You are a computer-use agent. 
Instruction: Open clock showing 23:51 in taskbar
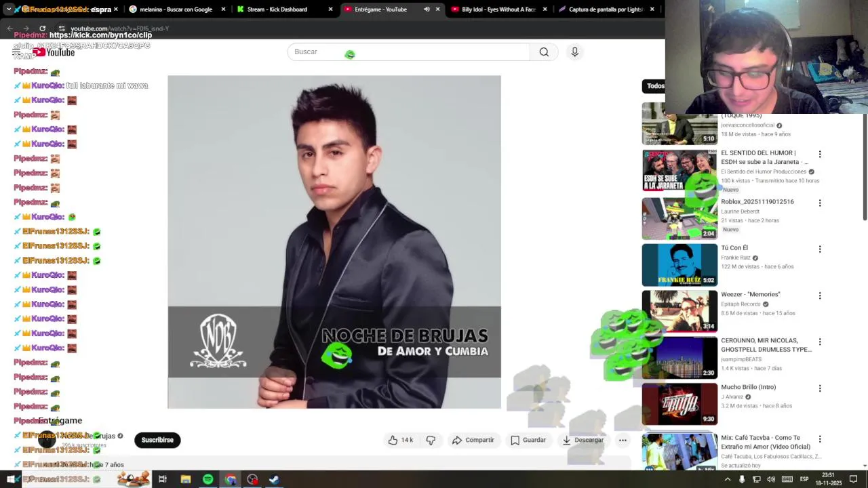(829, 479)
